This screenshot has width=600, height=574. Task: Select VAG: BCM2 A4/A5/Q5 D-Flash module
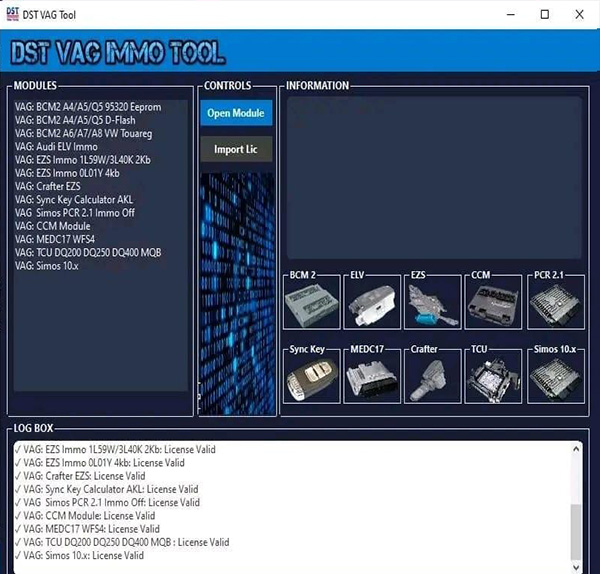pyautogui.click(x=75, y=120)
